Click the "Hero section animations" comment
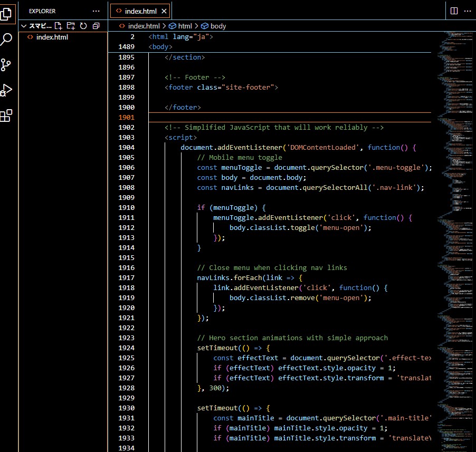The height and width of the screenshot is (452, 476). tap(292, 338)
